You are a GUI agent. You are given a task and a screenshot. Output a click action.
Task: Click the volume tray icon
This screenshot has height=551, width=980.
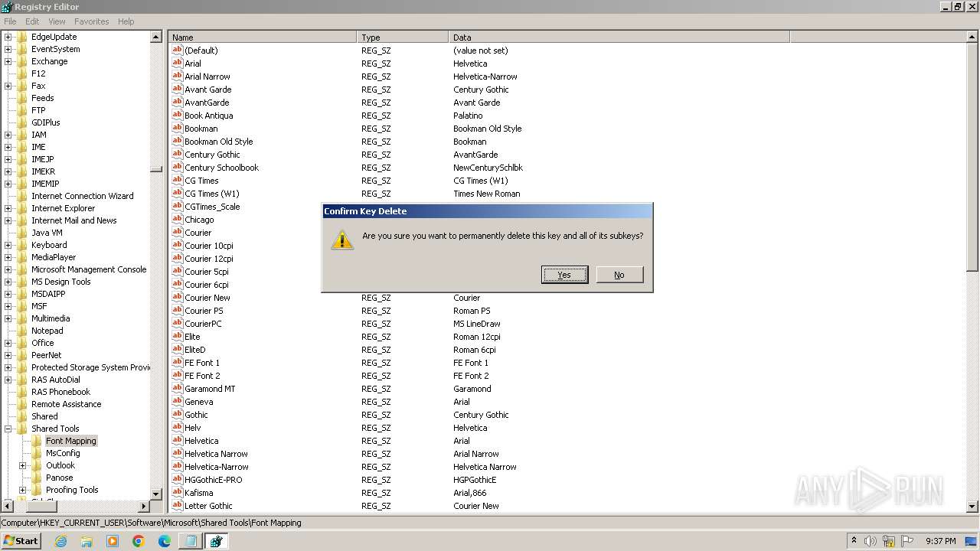[871, 541]
